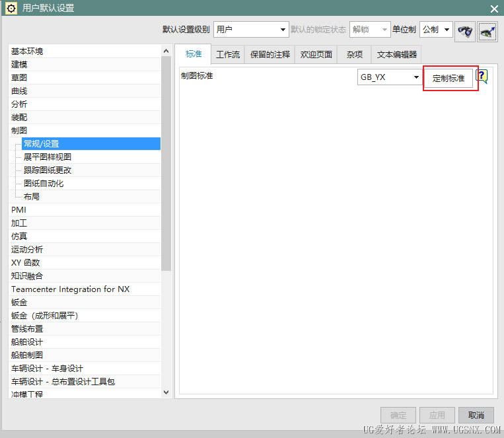The width and height of the screenshot is (504, 438).
Task: Select 知识融合 in the category list
Action: pos(85,276)
